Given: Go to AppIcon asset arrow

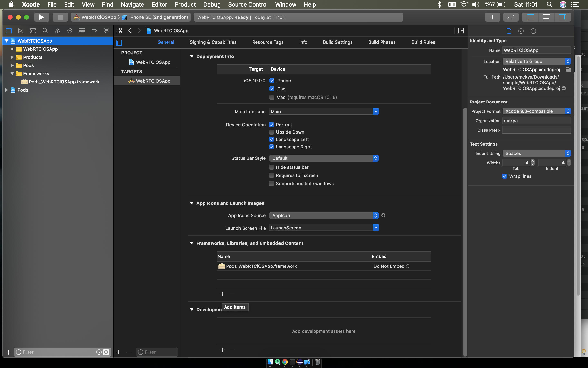Looking at the screenshot, I should pyautogui.click(x=383, y=215).
